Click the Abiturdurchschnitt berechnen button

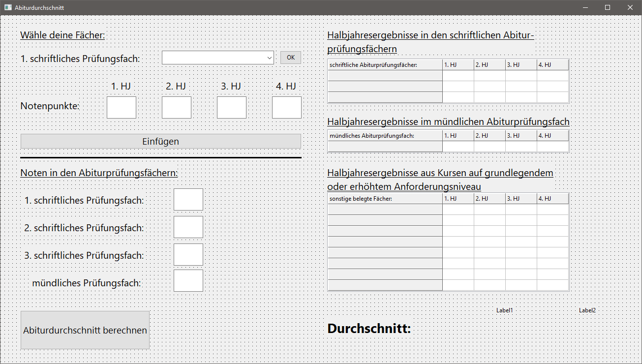pos(85,330)
